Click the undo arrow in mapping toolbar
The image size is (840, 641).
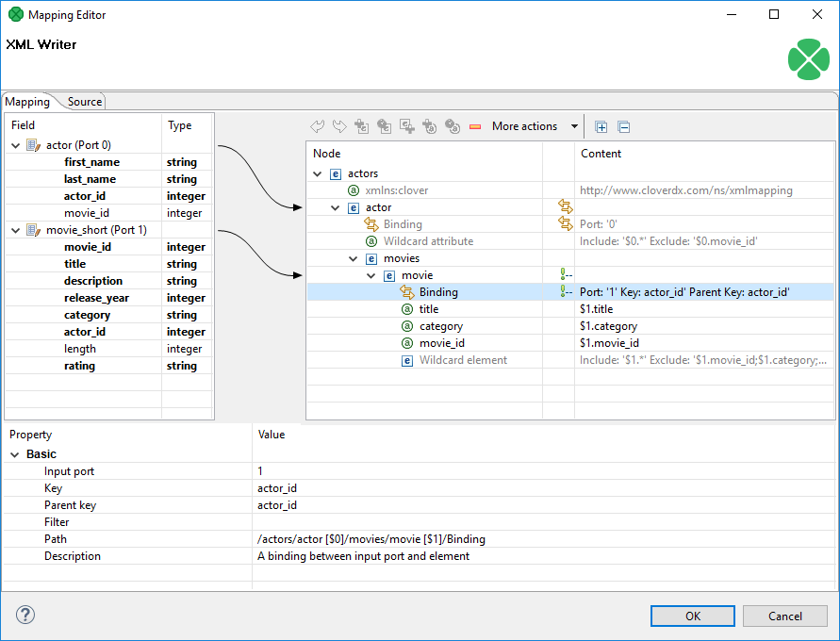coord(317,126)
